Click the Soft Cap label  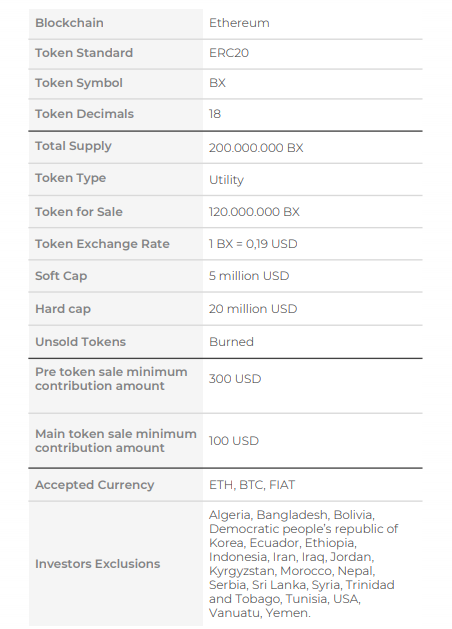coord(61,276)
